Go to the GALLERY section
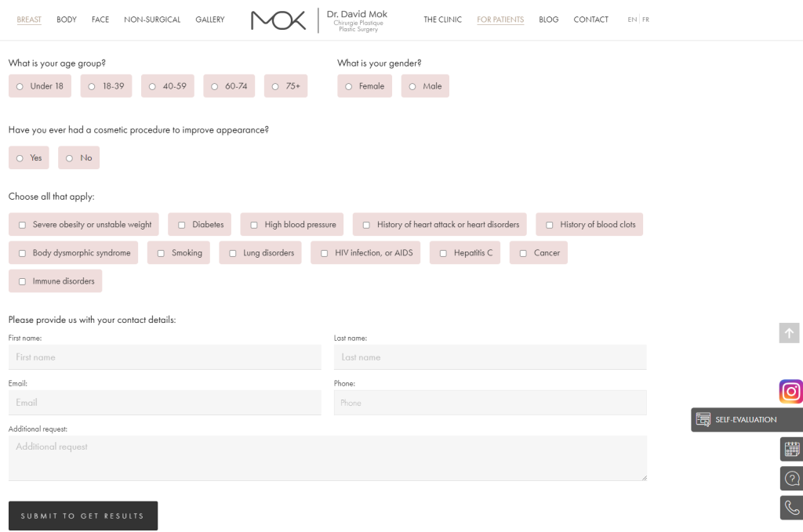803x532 pixels. (210, 19)
